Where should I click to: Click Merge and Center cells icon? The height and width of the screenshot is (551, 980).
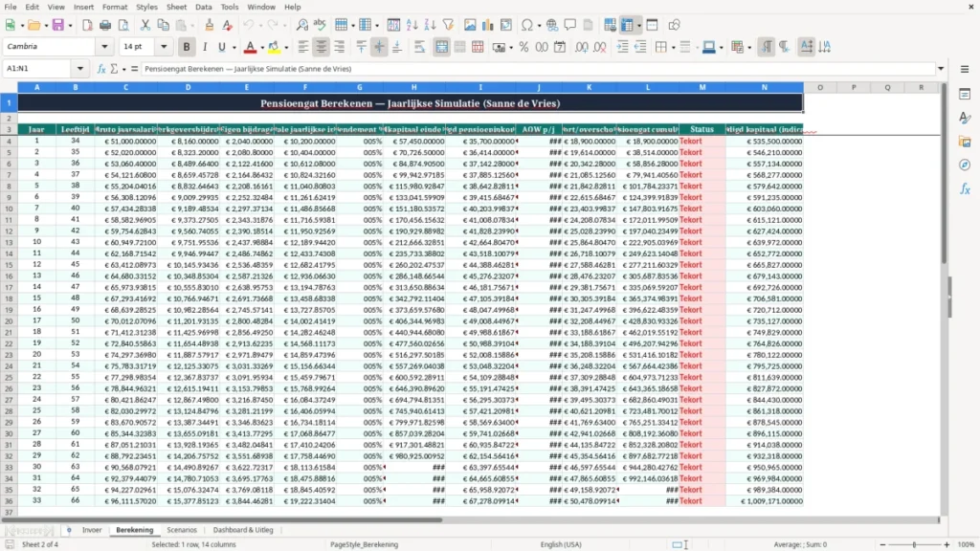441,47
